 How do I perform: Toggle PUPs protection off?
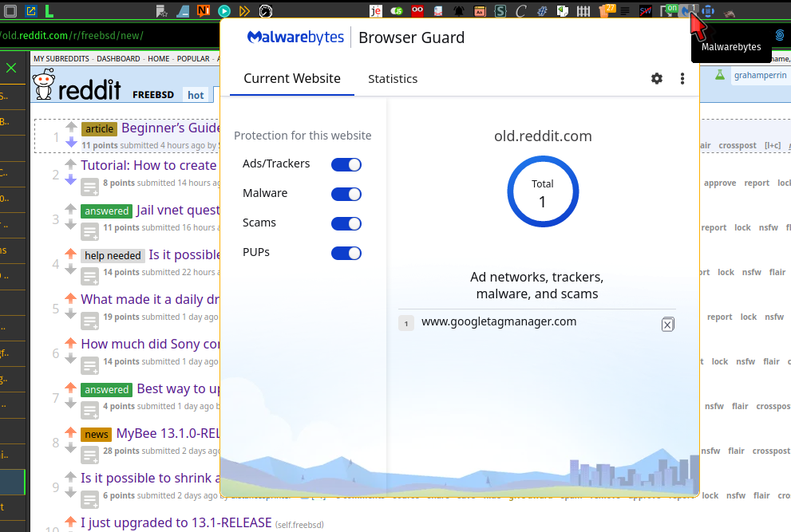point(346,253)
